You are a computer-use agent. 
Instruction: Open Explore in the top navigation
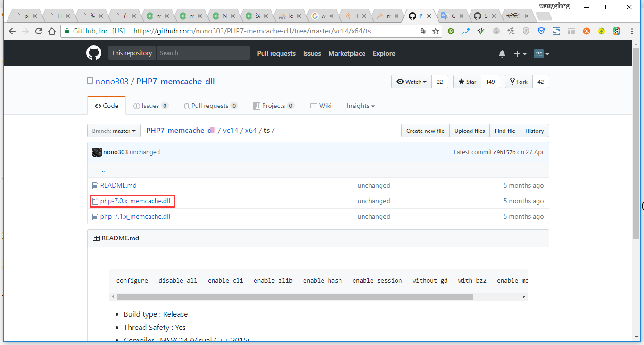384,54
